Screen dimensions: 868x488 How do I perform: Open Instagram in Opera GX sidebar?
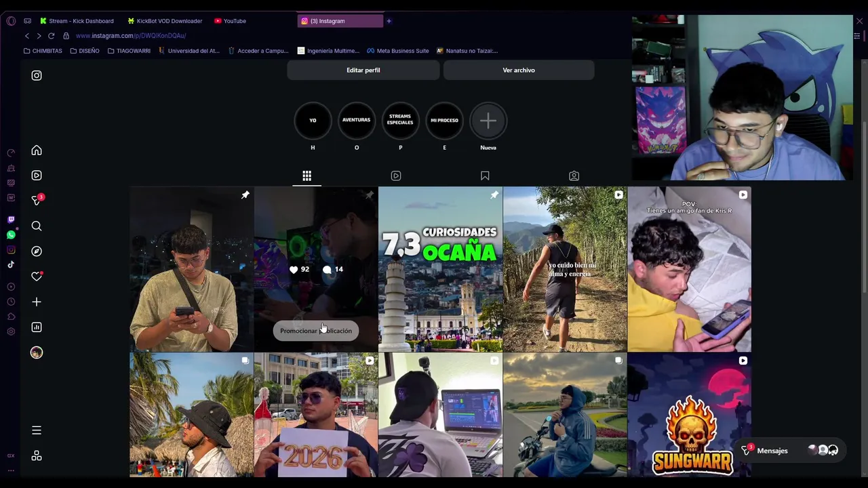click(11, 249)
